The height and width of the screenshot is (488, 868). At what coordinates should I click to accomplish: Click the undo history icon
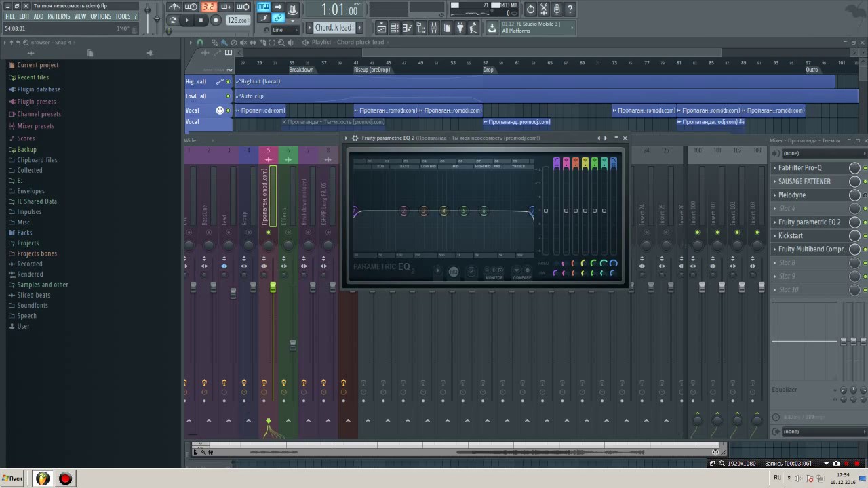pyautogui.click(x=530, y=9)
